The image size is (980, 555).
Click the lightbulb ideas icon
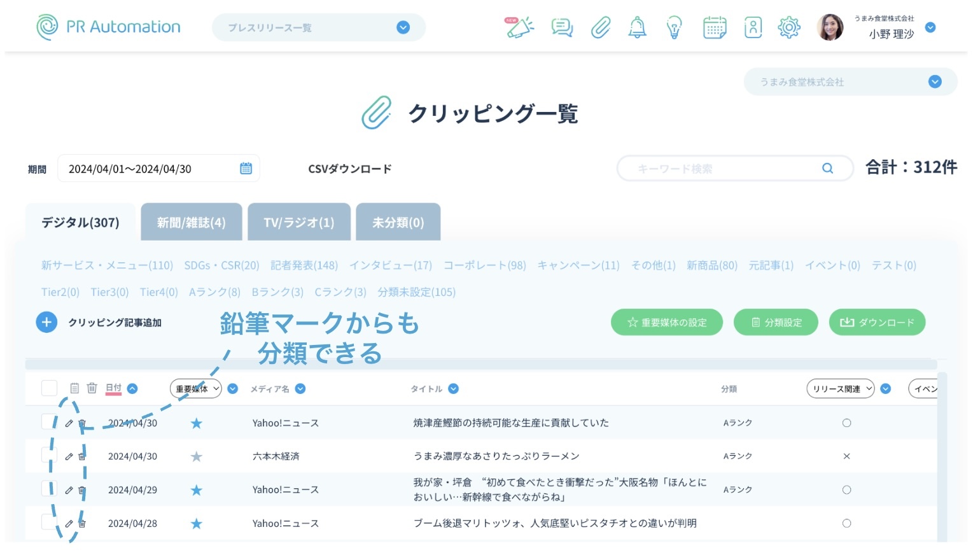pos(674,27)
